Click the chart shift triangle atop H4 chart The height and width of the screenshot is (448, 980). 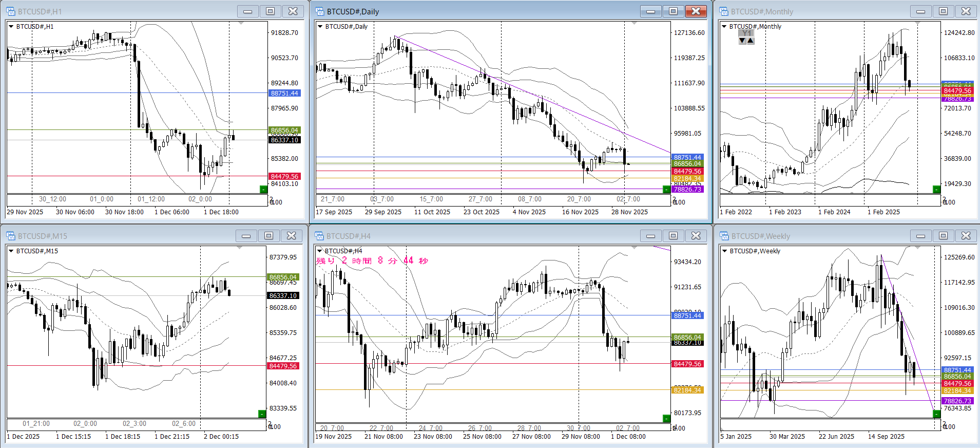point(635,248)
